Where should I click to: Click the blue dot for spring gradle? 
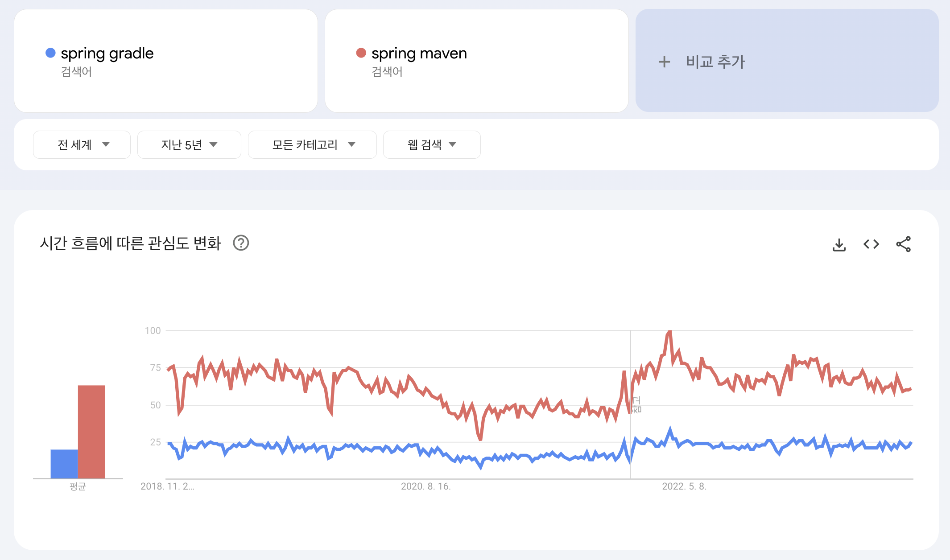coord(50,53)
